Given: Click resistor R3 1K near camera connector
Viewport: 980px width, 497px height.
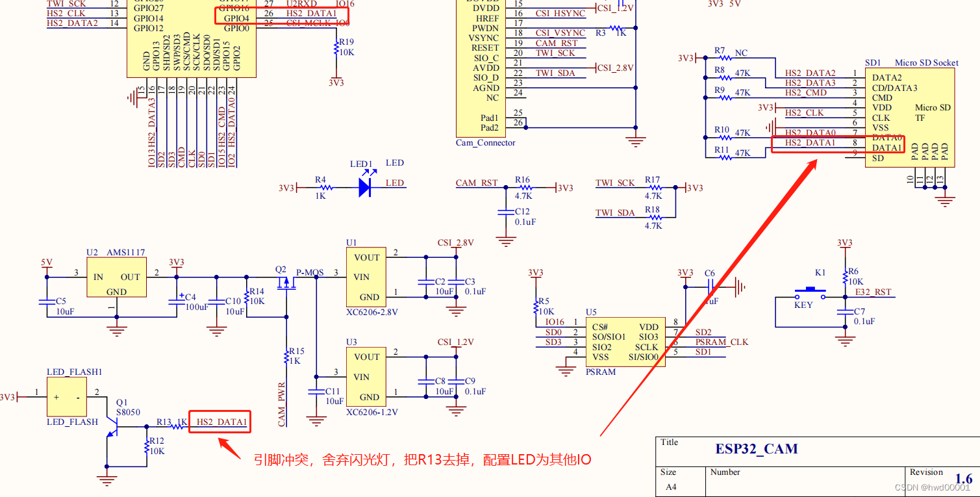Looking at the screenshot, I should [616, 28].
